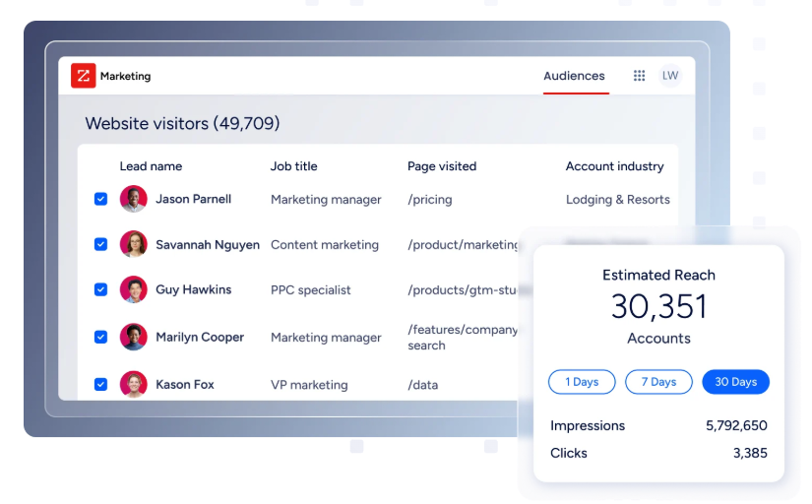Click the name Guy Hawkins

[x=193, y=289]
